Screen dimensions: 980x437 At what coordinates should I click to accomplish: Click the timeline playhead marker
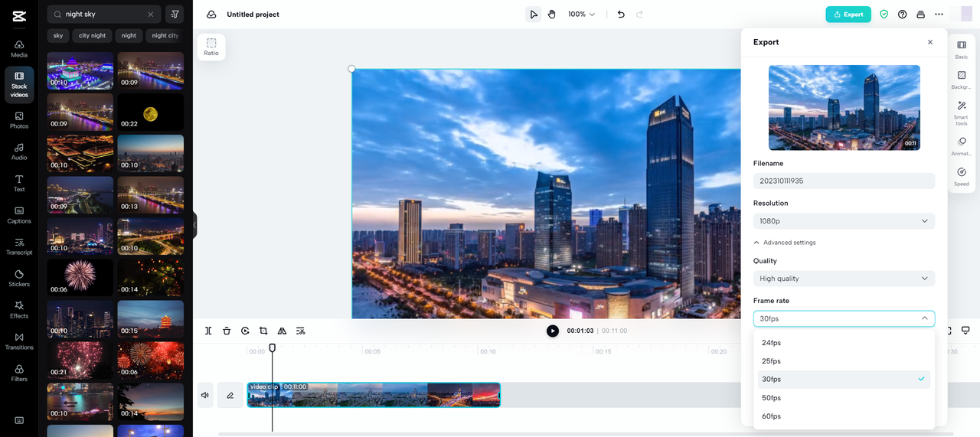click(x=272, y=347)
